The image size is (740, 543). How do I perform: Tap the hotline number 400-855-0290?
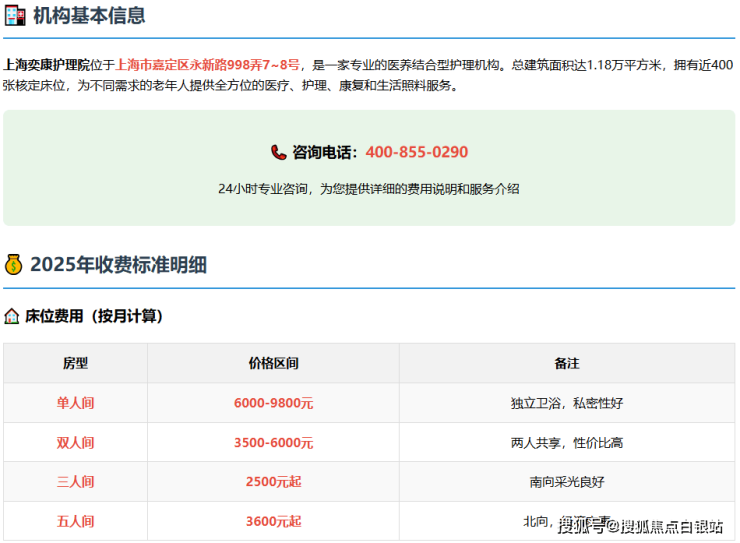click(x=416, y=153)
